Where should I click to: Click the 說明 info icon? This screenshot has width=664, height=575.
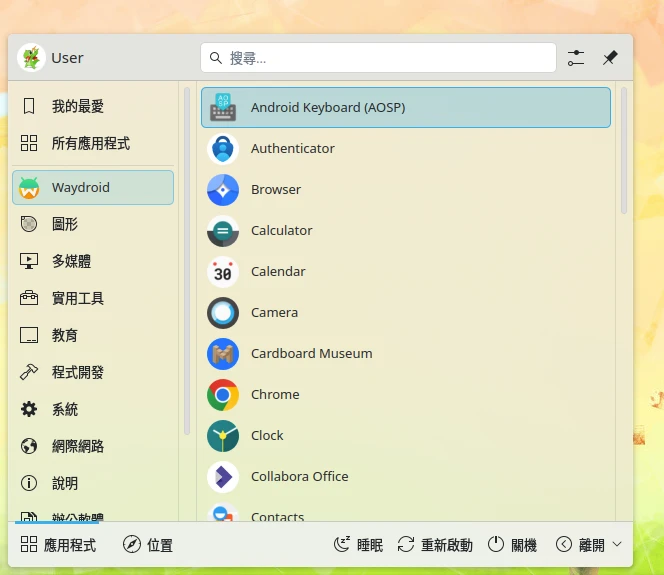[x=29, y=483]
